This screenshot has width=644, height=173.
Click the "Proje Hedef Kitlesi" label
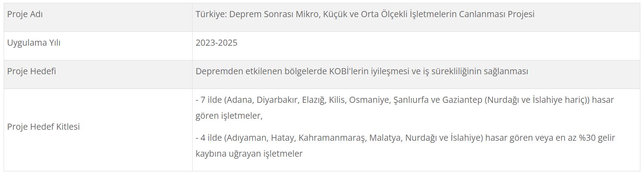pos(44,127)
